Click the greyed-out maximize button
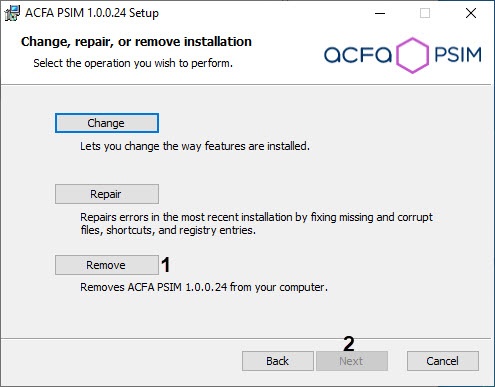The image size is (495, 387). pos(425,13)
